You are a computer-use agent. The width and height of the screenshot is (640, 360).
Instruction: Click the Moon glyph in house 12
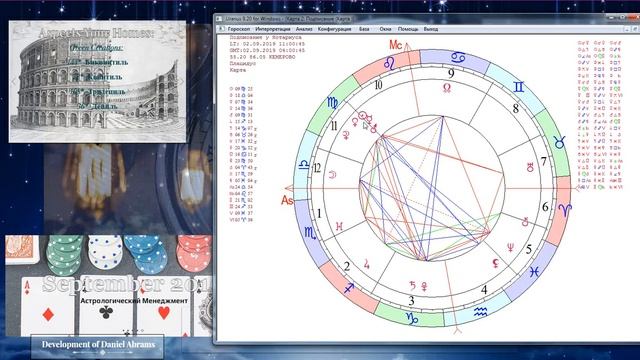333,175
